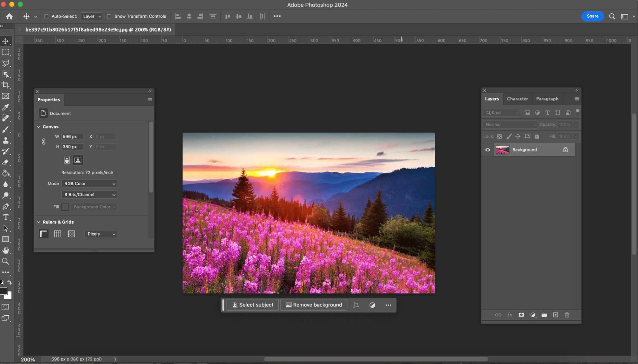The image size is (638, 364).
Task: Switch to the Character tab
Action: (517, 99)
